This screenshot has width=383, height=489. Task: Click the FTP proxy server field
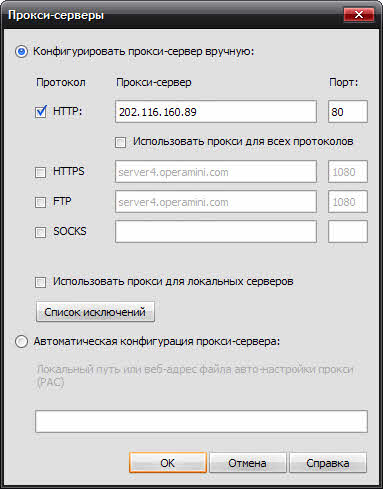[x=216, y=202]
